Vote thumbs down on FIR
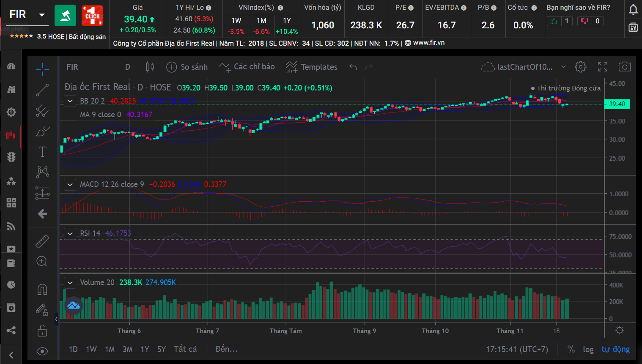This screenshot has width=642, height=364. (584, 21)
